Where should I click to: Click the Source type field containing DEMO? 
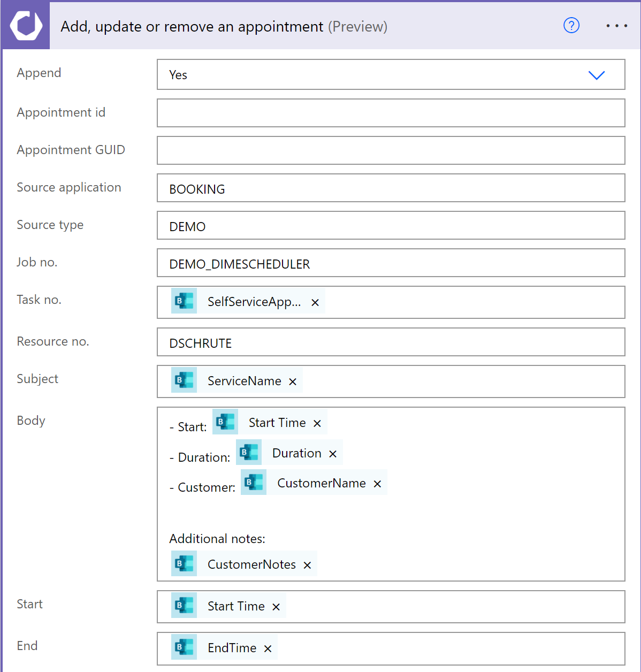[x=391, y=226]
